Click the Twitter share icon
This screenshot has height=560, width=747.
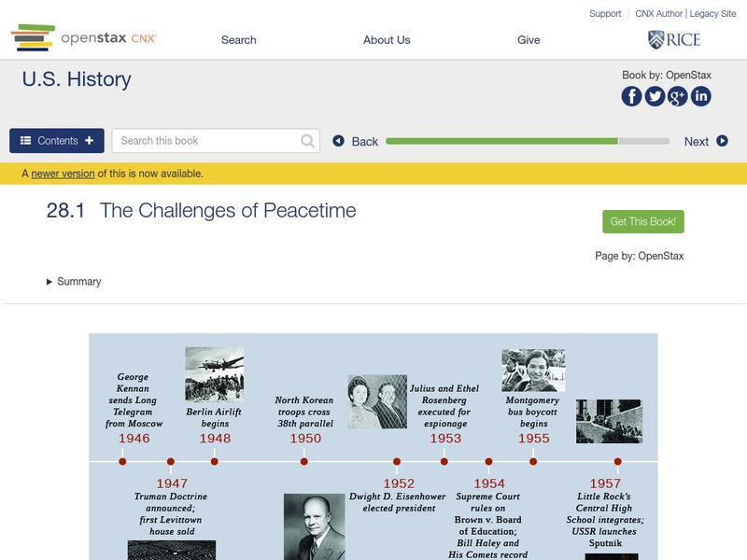pos(655,96)
